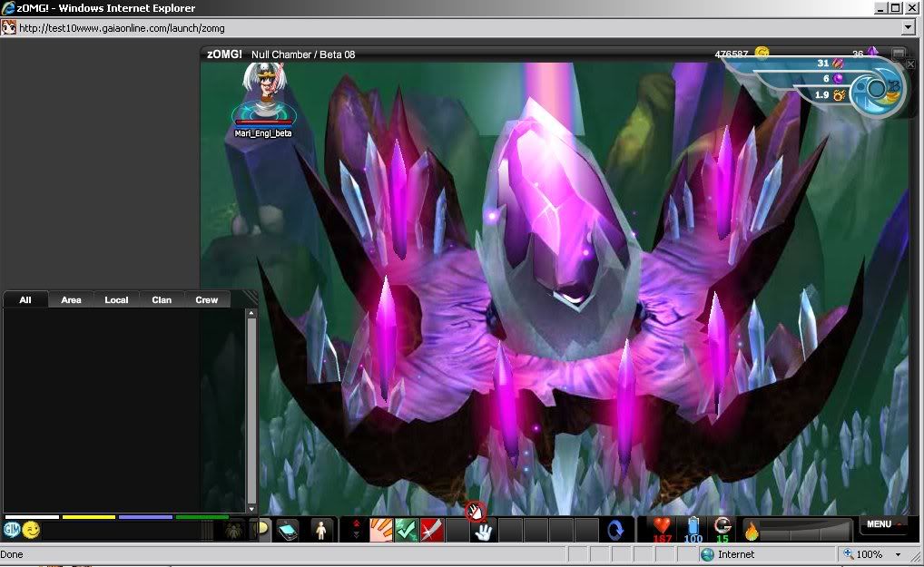
Task: Click the purple crystal icon beside 36
Action: 872,53
